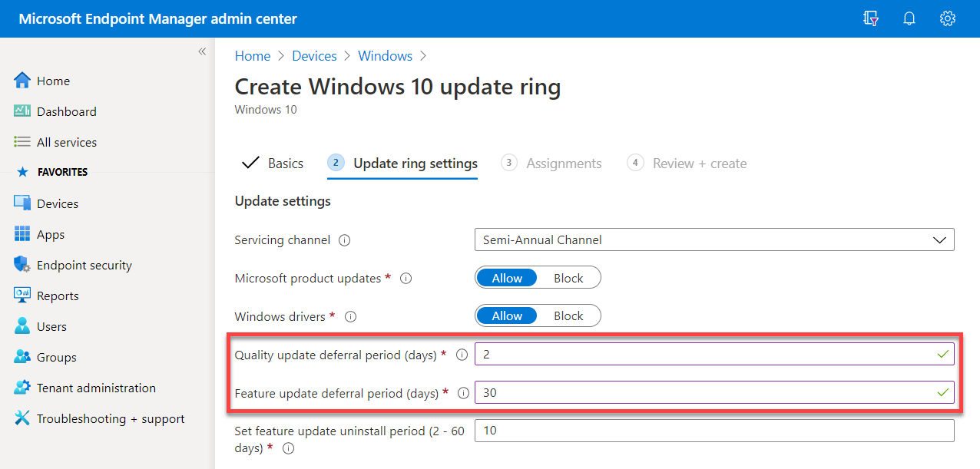Click the Apps grid icon
The width and height of the screenshot is (980, 469).
pyautogui.click(x=22, y=234)
